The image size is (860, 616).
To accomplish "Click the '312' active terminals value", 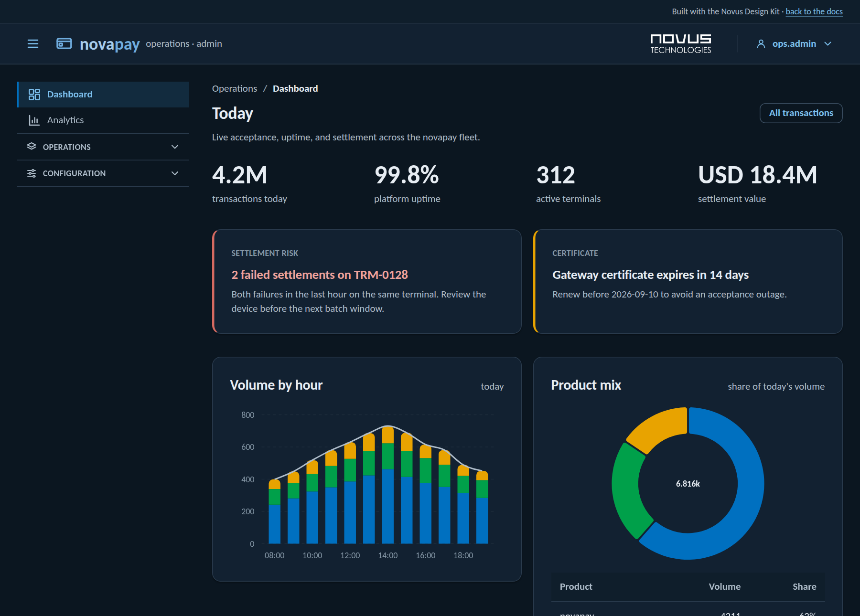I will click(556, 175).
